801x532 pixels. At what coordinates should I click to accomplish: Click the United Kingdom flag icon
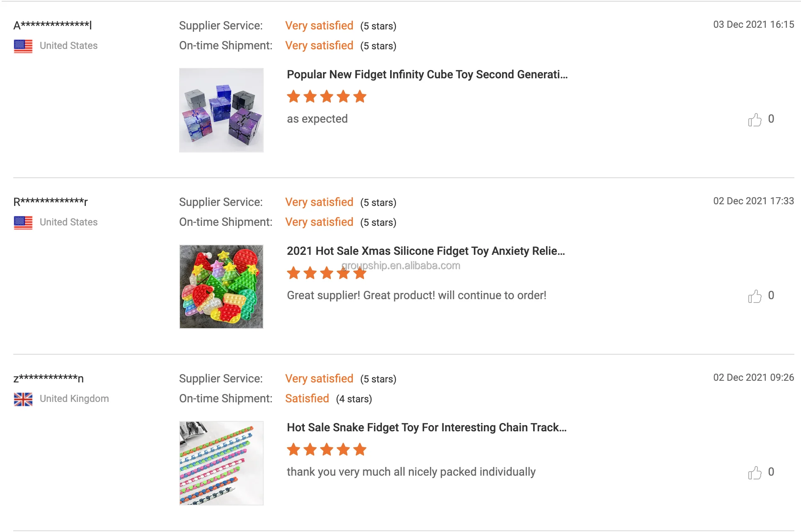point(23,399)
